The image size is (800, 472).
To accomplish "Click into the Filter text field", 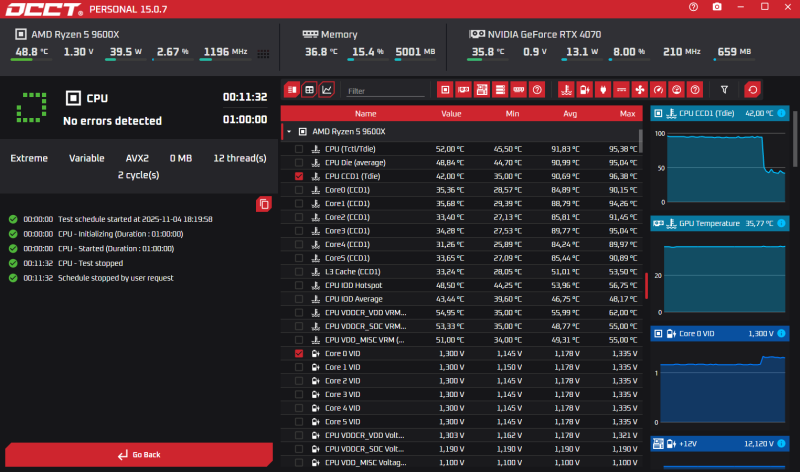I will point(385,91).
